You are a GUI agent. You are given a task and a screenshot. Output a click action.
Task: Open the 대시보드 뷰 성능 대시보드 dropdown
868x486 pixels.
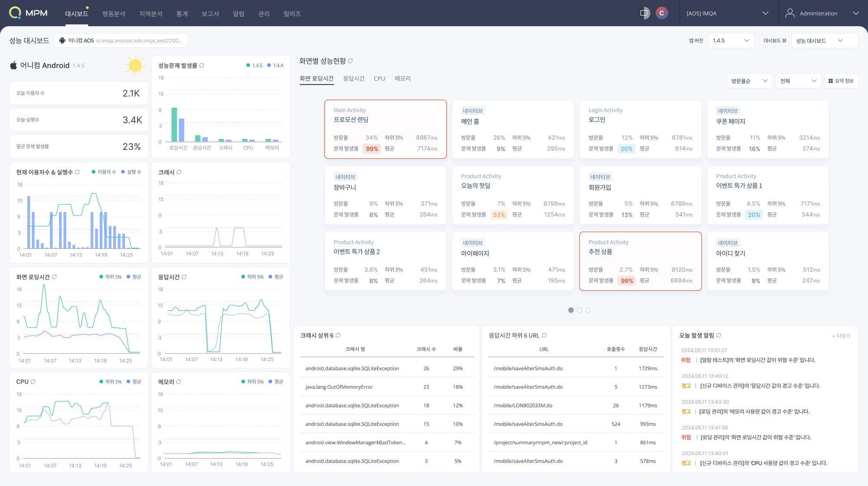(x=825, y=40)
